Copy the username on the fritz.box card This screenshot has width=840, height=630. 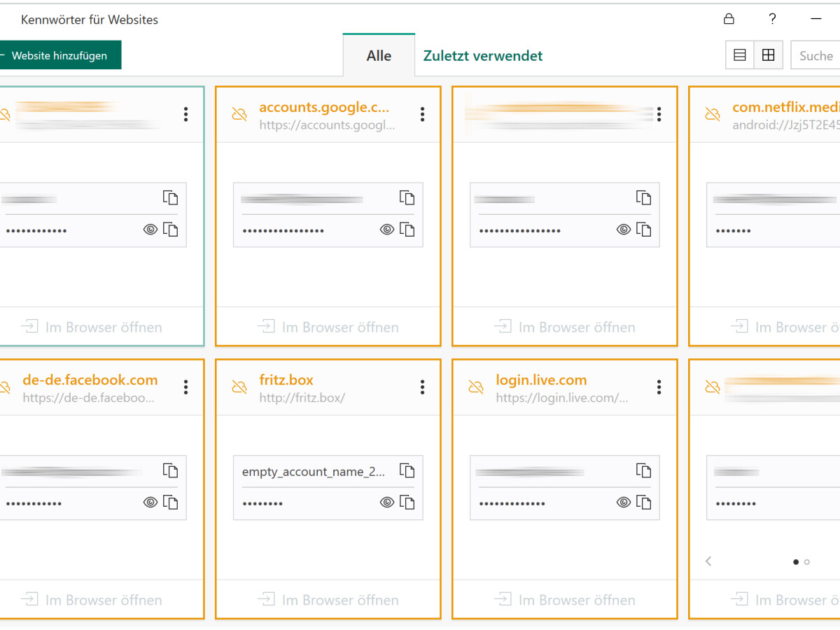pos(407,471)
